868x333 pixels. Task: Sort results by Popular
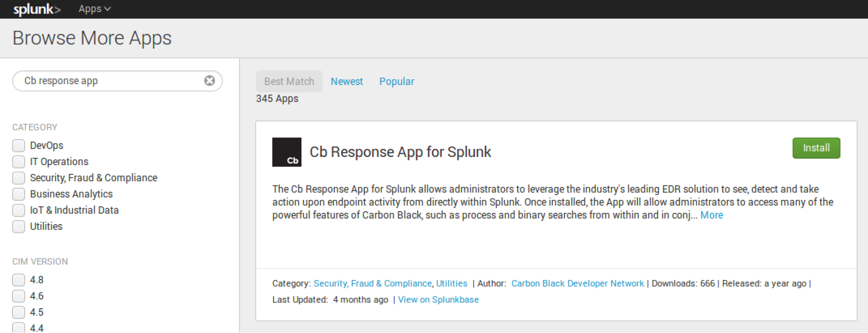click(x=396, y=82)
